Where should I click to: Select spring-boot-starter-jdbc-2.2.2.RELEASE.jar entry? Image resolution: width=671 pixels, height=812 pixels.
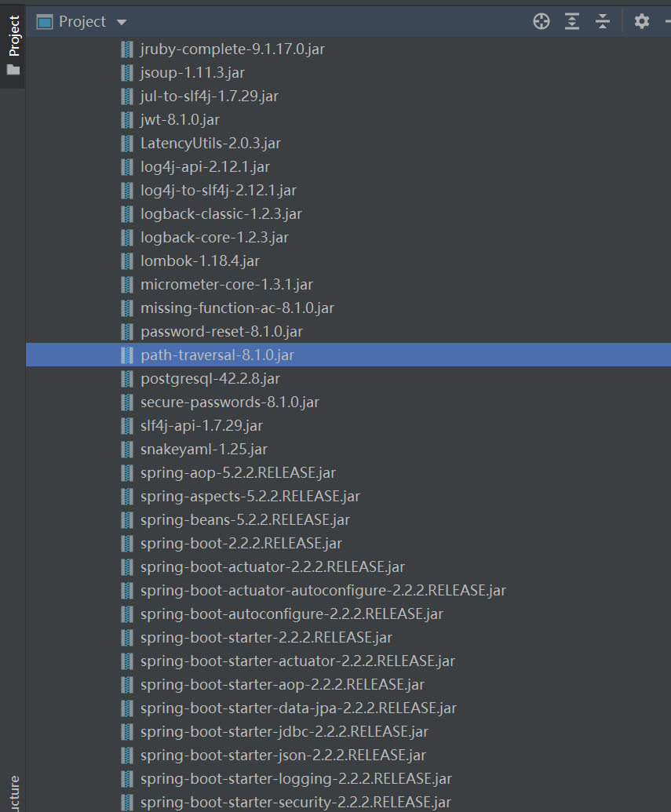coord(284,732)
